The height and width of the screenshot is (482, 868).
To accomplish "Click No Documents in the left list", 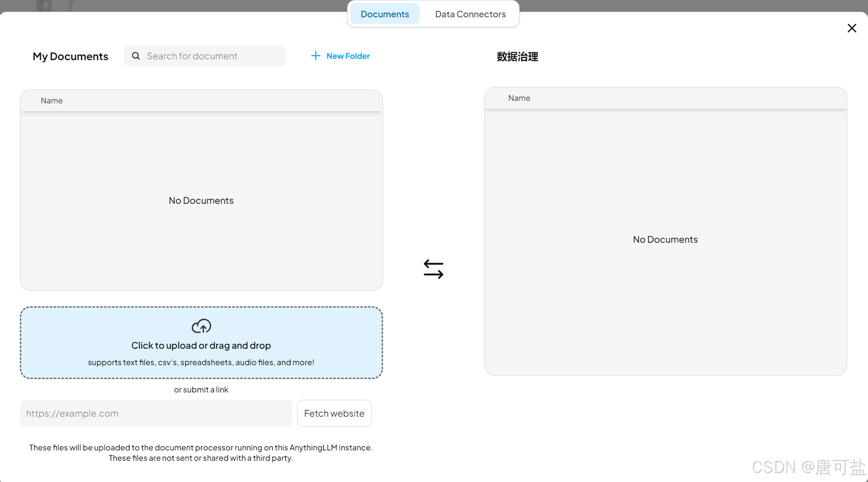I will pyautogui.click(x=201, y=200).
